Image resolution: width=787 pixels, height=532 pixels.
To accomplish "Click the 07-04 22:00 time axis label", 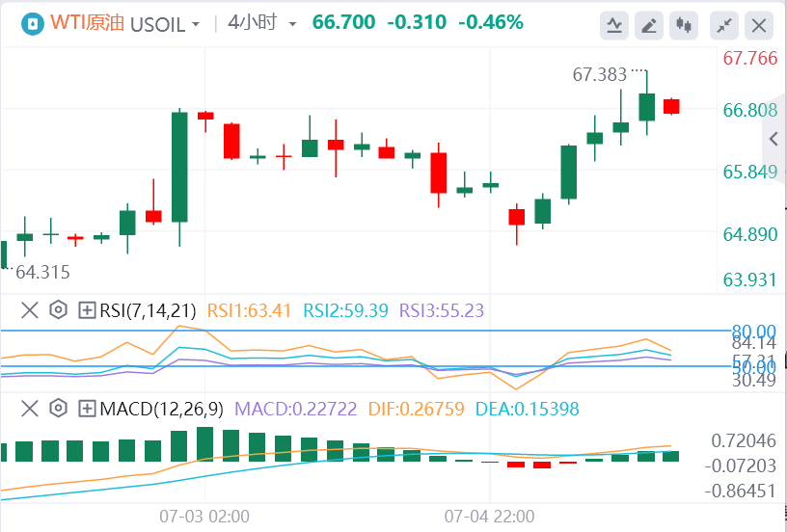I will [x=490, y=516].
